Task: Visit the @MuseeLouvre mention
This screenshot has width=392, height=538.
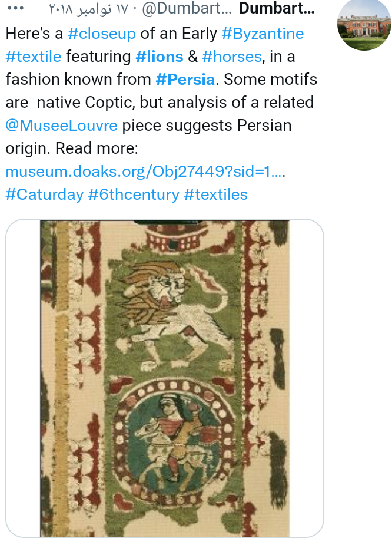Action: [x=61, y=125]
